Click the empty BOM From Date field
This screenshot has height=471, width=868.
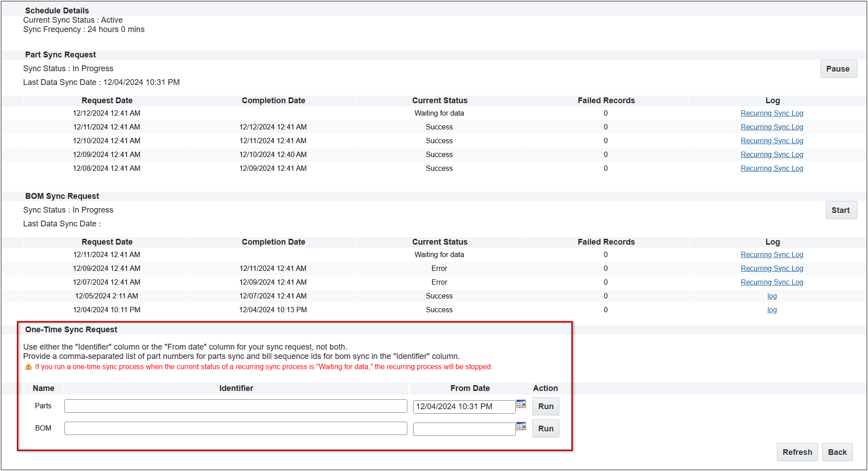[464, 429]
